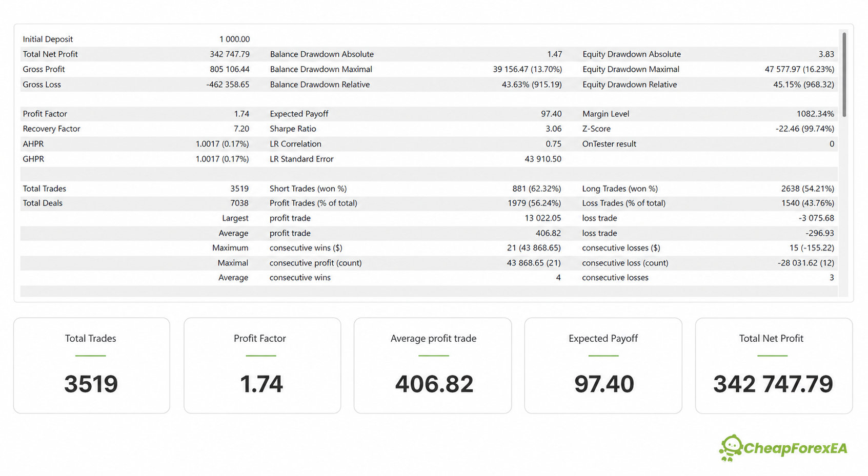Click the Z-Score label
Viewport: 868px width, 476px height.
click(x=596, y=129)
